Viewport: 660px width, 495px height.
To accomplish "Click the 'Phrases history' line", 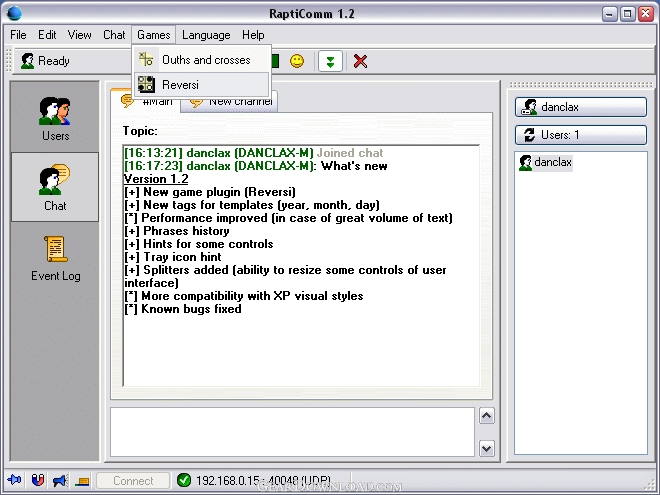I will (x=177, y=231).
